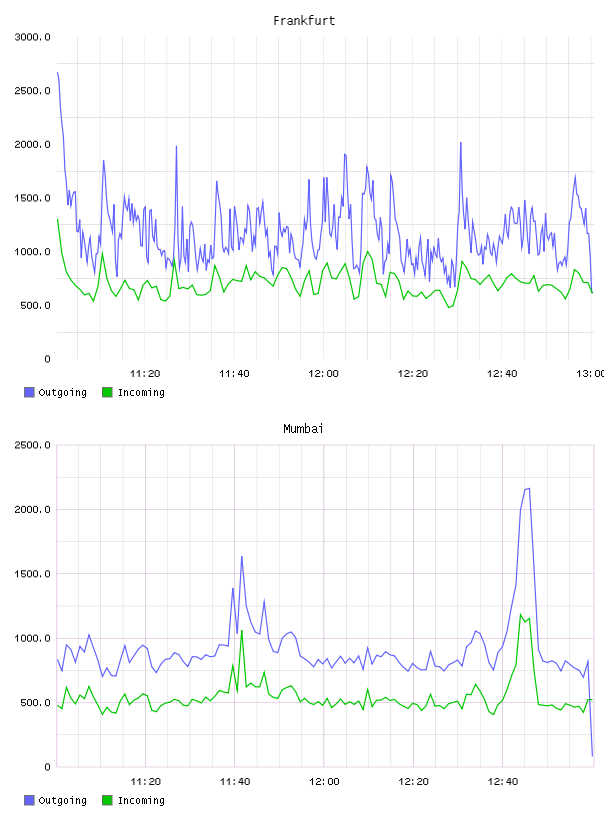Click Mumbai's 12:20 time axis label
The image size is (608, 816).
pyautogui.click(x=413, y=782)
